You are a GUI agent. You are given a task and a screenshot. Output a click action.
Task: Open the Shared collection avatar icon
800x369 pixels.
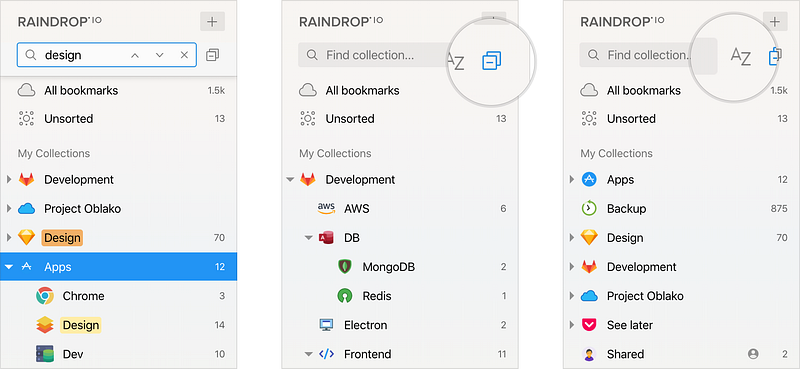[x=589, y=354]
